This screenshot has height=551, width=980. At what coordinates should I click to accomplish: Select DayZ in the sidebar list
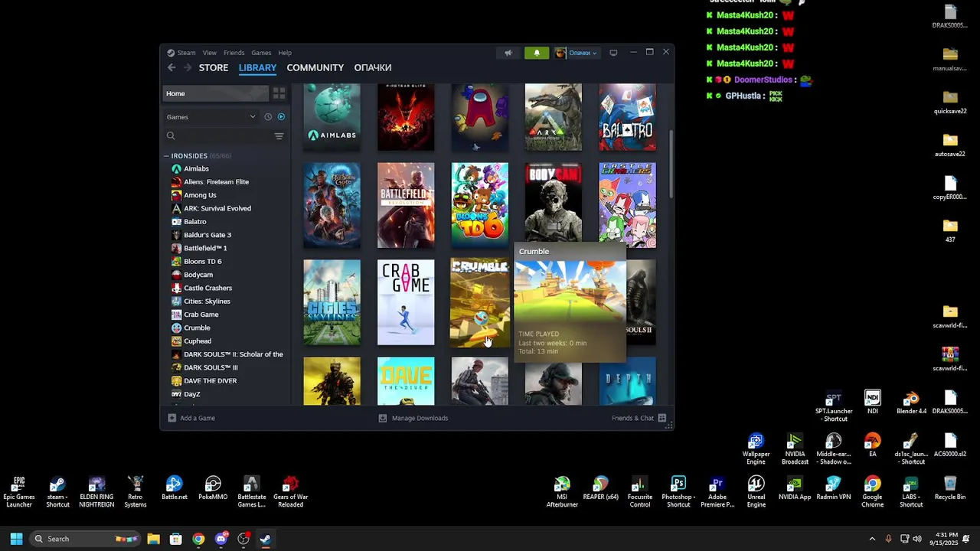[191, 394]
